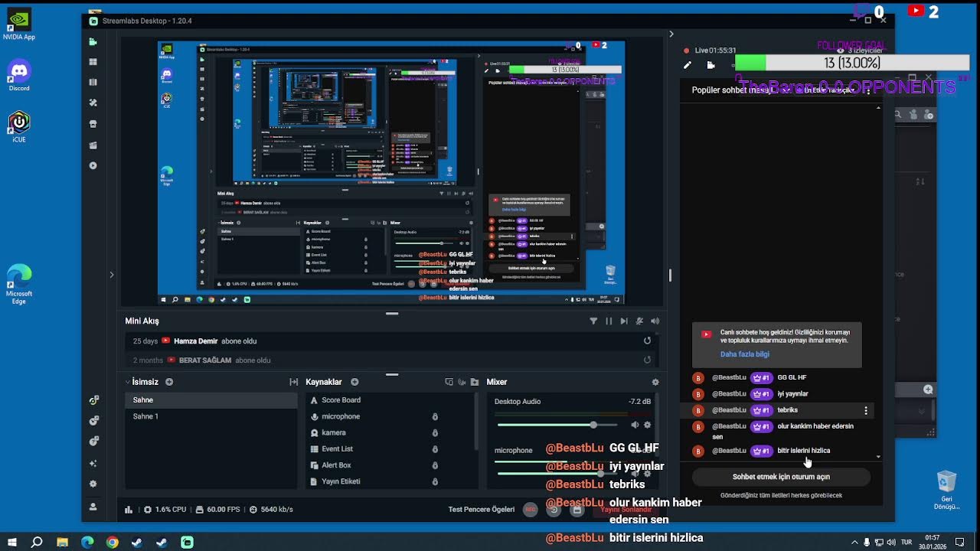980x551 pixels.
Task: Open the Recordings play icon in the sidebar
Action: 93,165
